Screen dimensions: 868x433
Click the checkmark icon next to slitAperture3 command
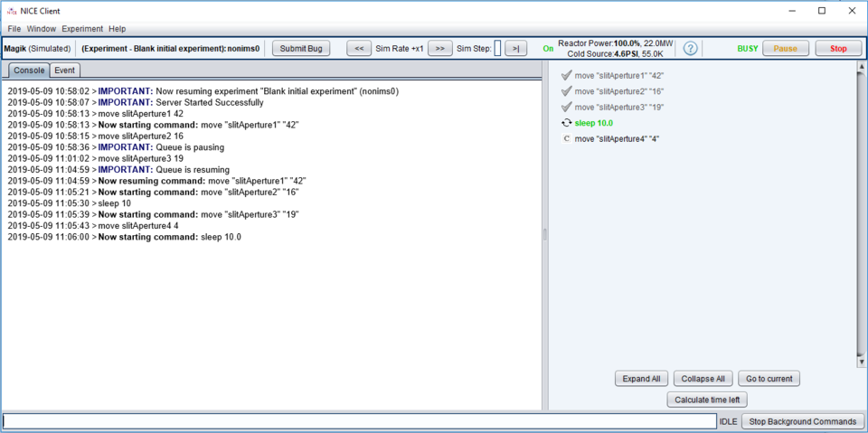[566, 108]
